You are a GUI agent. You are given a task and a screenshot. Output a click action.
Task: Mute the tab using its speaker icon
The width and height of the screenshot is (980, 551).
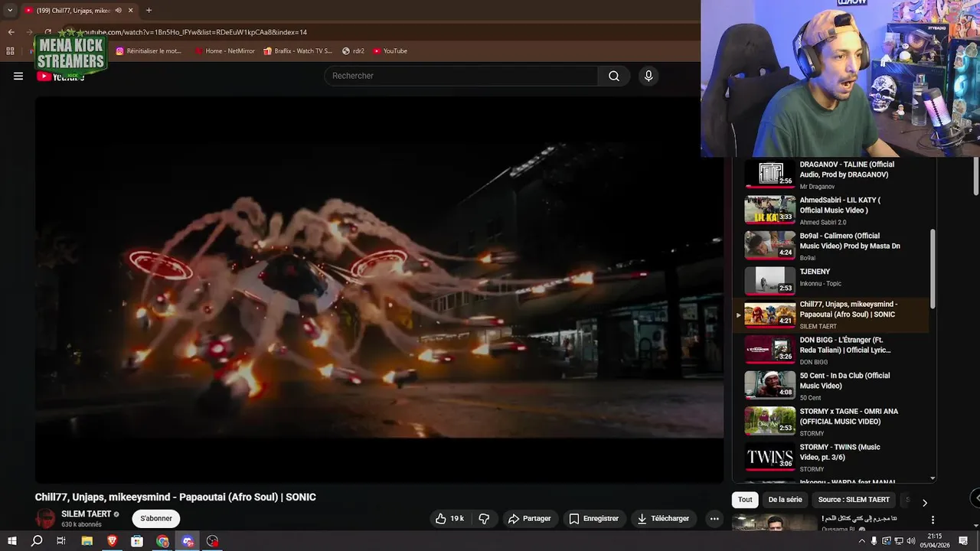[118, 10]
